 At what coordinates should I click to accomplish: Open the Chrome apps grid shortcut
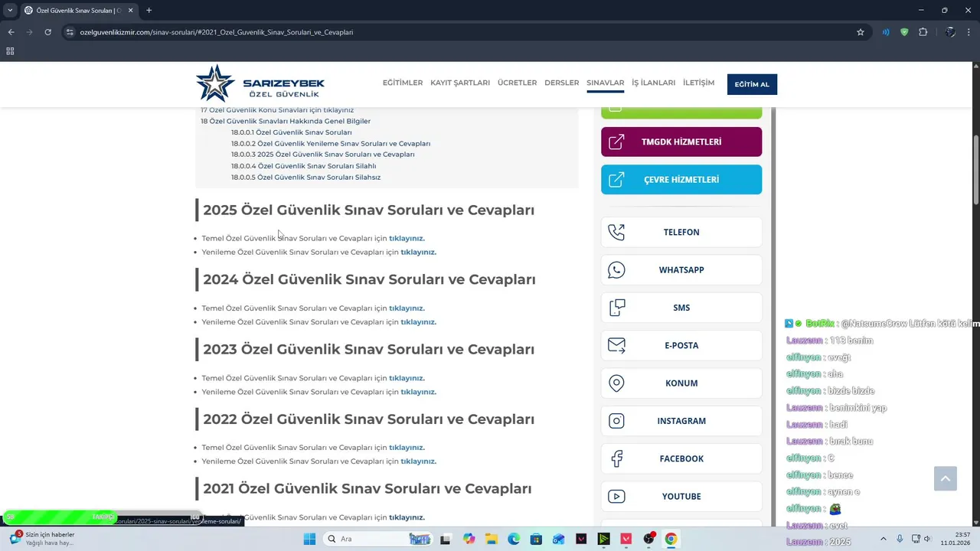pyautogui.click(x=10, y=51)
